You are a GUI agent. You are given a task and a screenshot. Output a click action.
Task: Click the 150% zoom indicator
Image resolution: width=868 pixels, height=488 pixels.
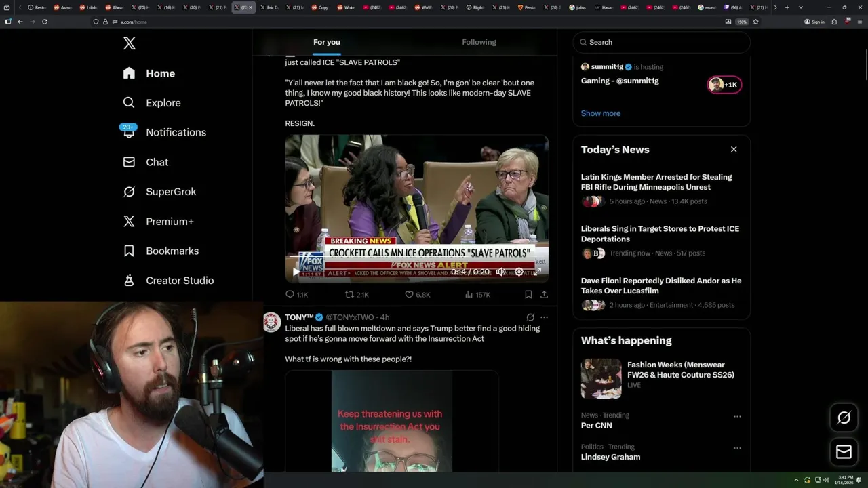tap(742, 22)
